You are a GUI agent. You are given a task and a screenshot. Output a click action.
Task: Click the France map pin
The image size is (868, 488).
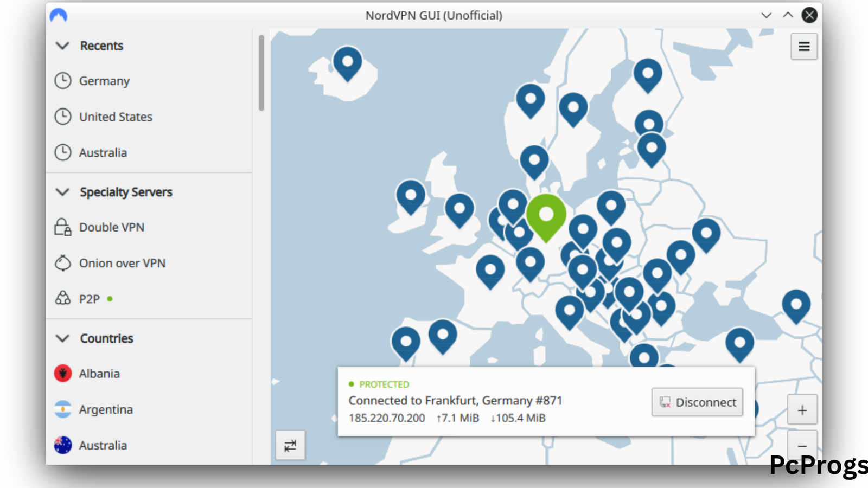tap(490, 272)
